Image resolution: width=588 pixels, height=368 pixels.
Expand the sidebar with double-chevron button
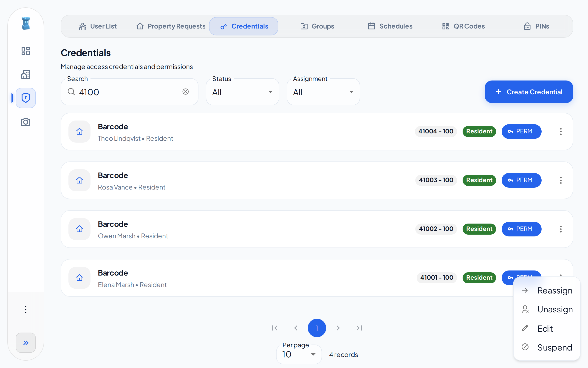click(x=26, y=343)
